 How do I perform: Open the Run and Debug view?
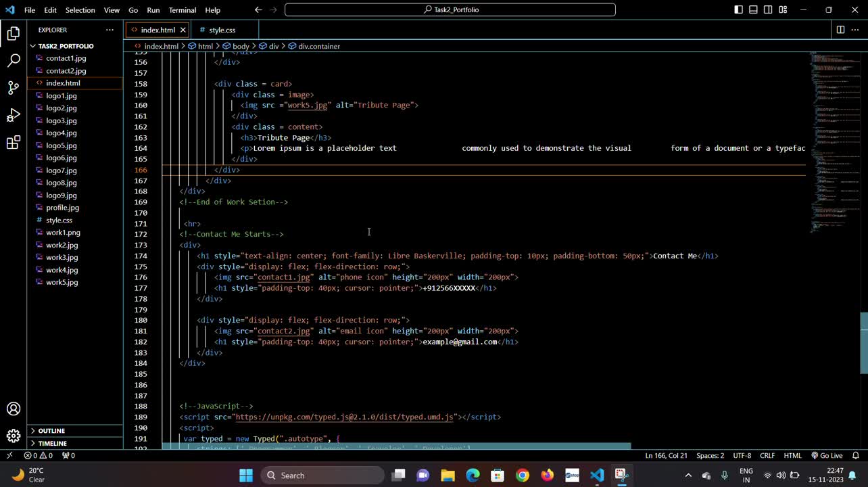click(x=14, y=115)
